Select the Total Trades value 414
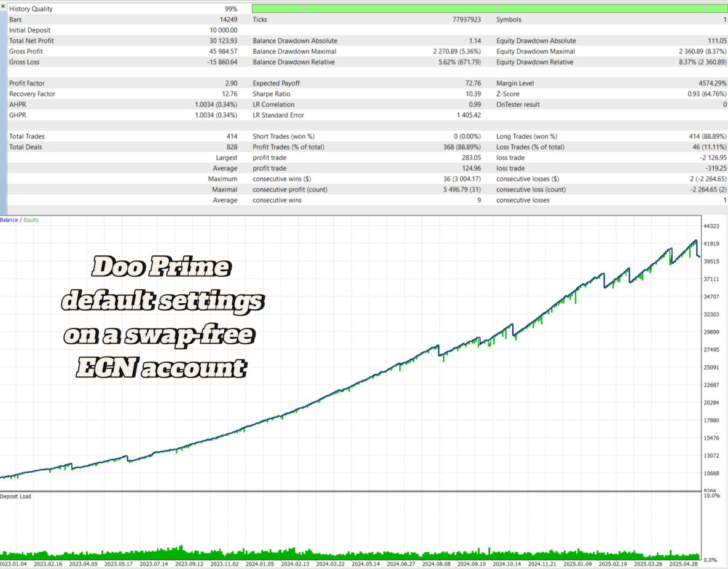The image size is (728, 569). click(x=232, y=136)
